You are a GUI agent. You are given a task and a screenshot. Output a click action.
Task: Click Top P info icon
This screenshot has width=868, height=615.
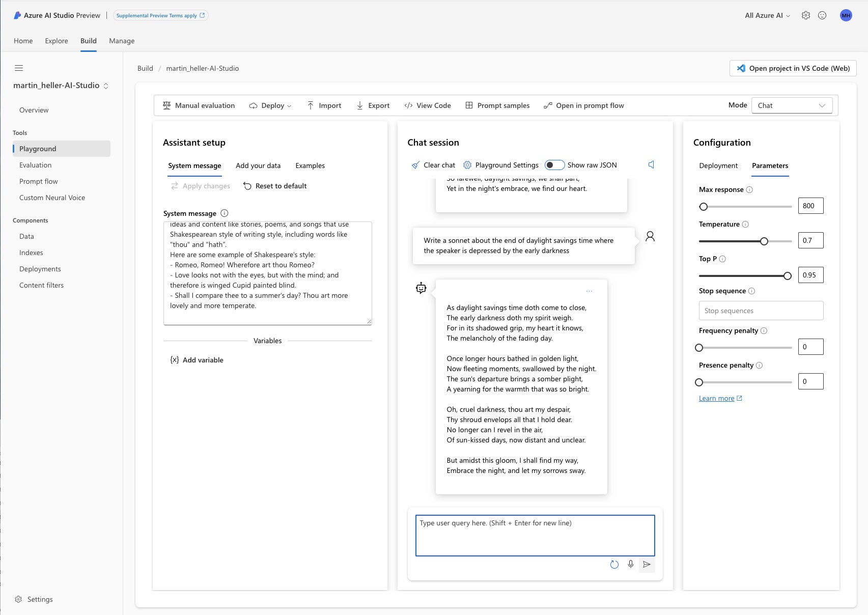[x=722, y=259]
